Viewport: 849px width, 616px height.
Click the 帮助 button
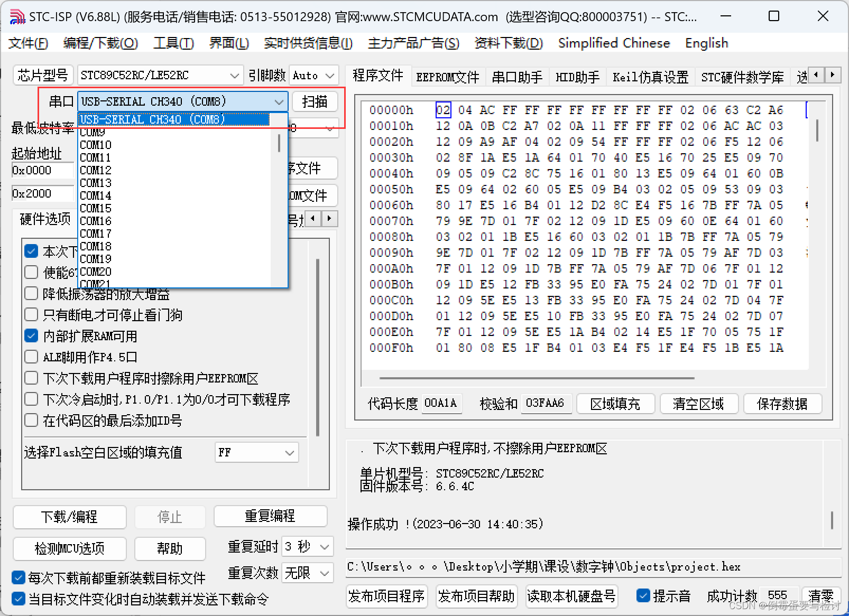click(170, 548)
